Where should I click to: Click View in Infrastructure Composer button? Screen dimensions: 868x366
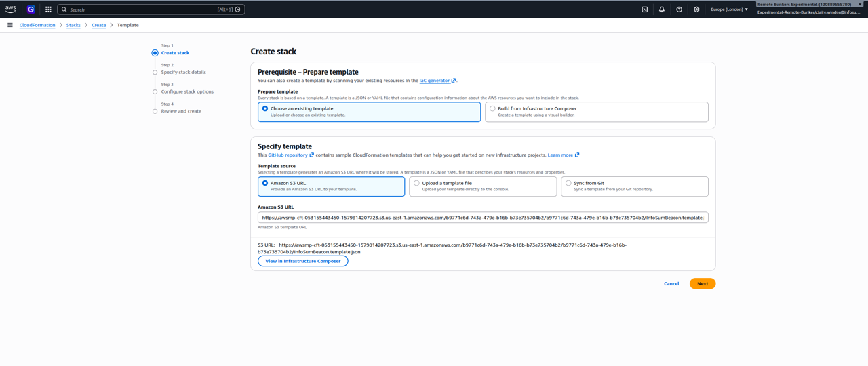303,261
